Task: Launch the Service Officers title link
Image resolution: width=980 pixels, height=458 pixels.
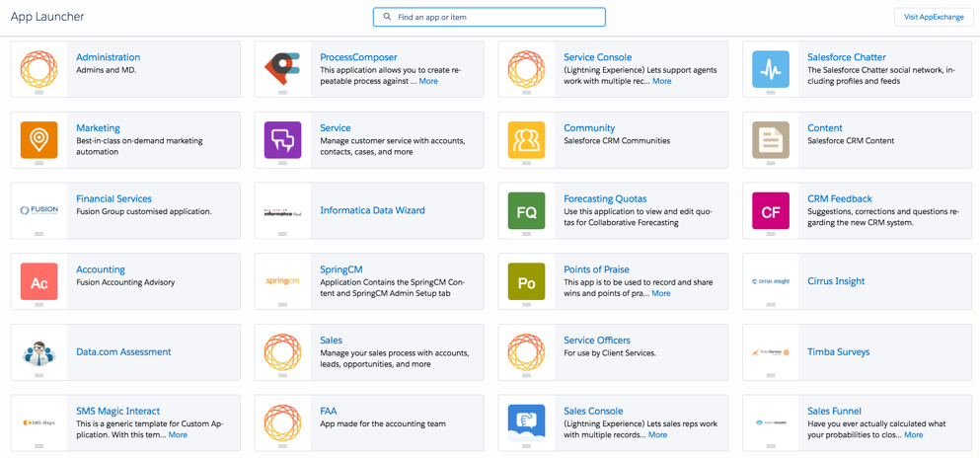Action: click(597, 341)
